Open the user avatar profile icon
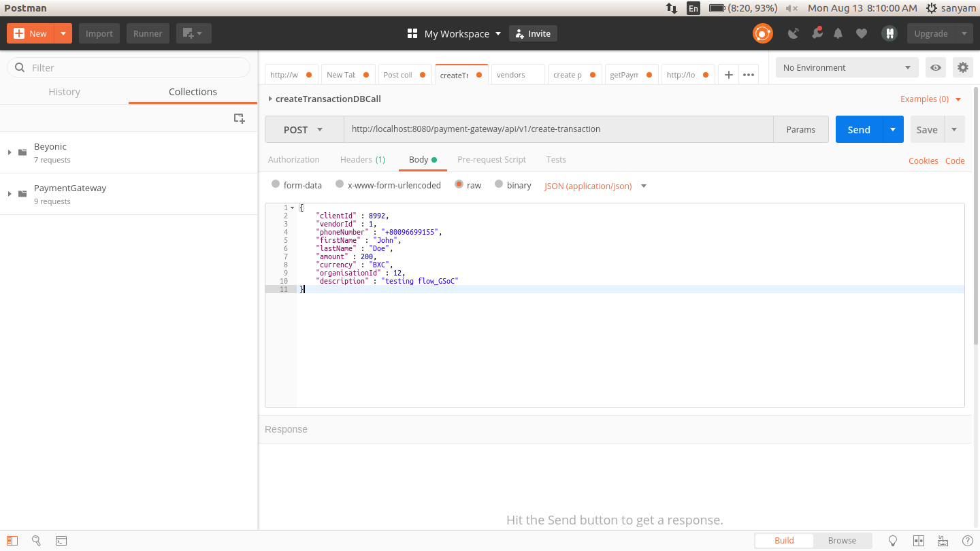This screenshot has width=980, height=551. (889, 33)
